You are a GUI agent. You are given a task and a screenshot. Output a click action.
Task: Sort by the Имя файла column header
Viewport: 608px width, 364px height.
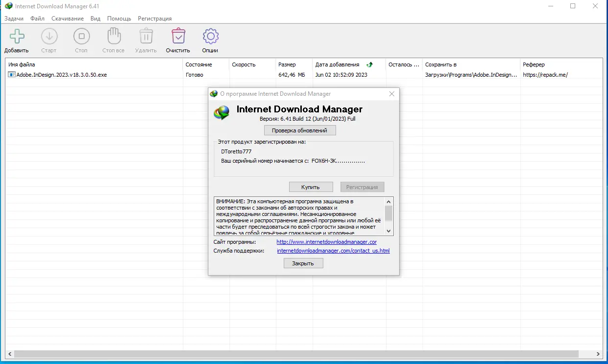pyautogui.click(x=94, y=64)
